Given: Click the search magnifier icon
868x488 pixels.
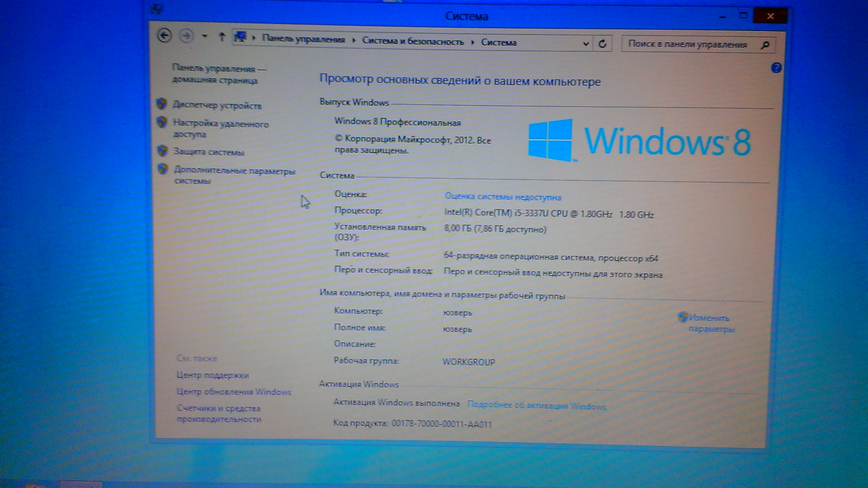Looking at the screenshot, I should (x=765, y=45).
